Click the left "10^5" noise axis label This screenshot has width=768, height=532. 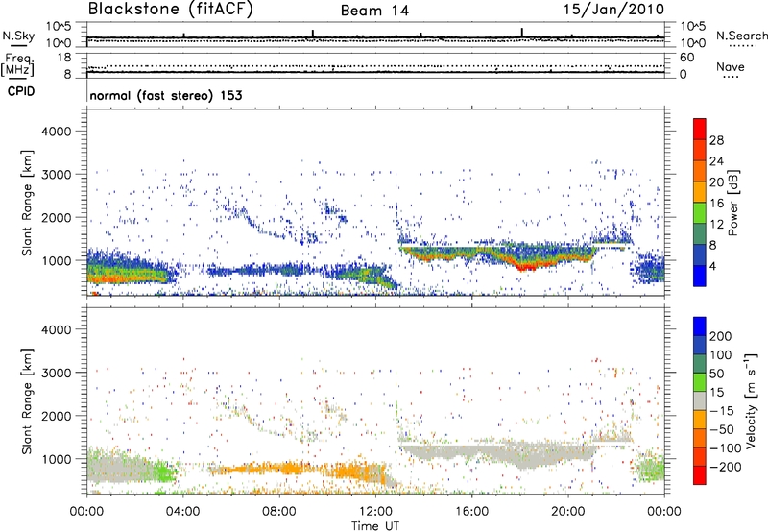[59, 27]
